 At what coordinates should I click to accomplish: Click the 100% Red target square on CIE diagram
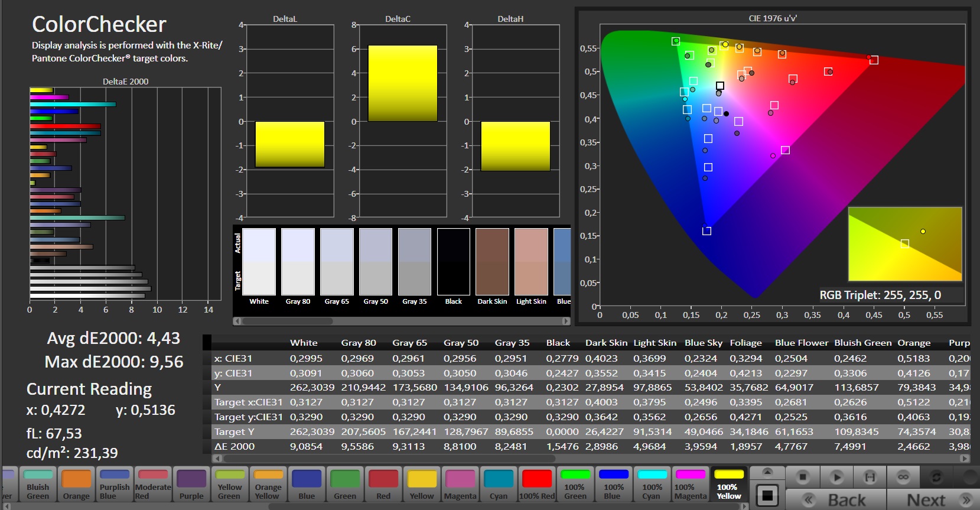click(x=874, y=60)
